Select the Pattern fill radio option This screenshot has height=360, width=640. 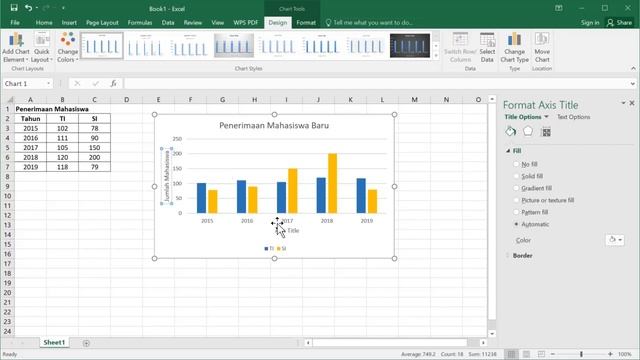tap(516, 212)
